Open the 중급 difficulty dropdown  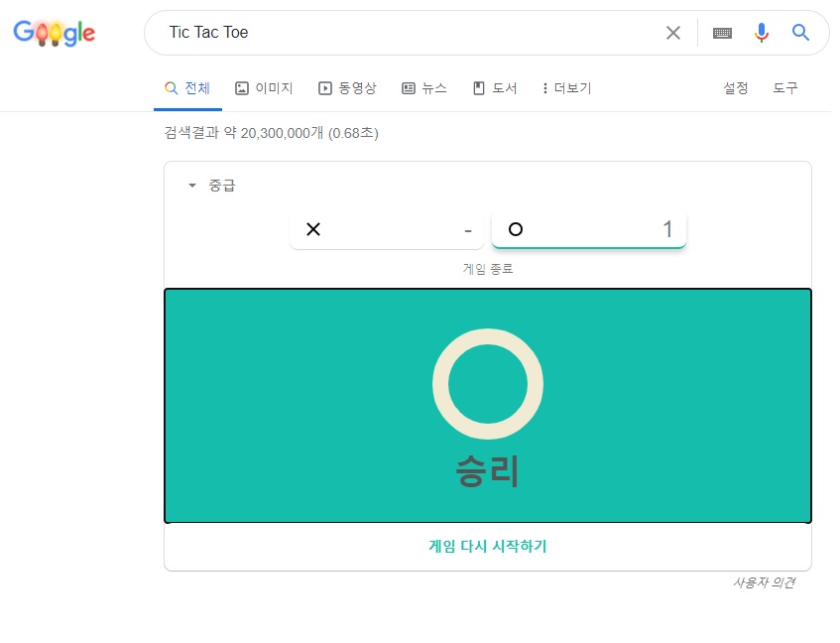212,186
